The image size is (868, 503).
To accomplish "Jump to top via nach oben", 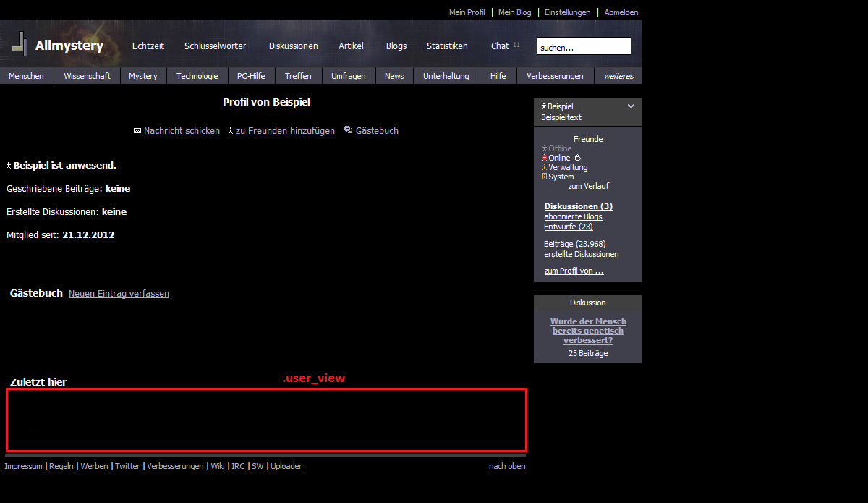I will coord(507,466).
